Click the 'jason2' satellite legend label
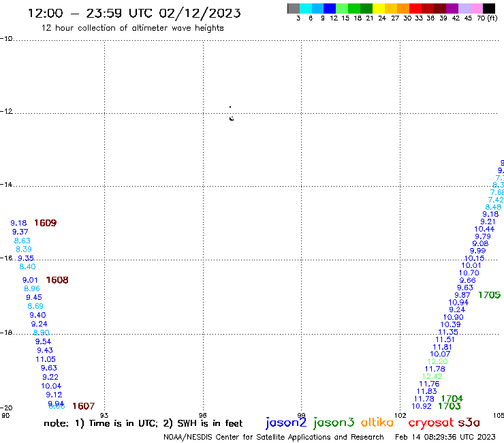 click(x=286, y=423)
